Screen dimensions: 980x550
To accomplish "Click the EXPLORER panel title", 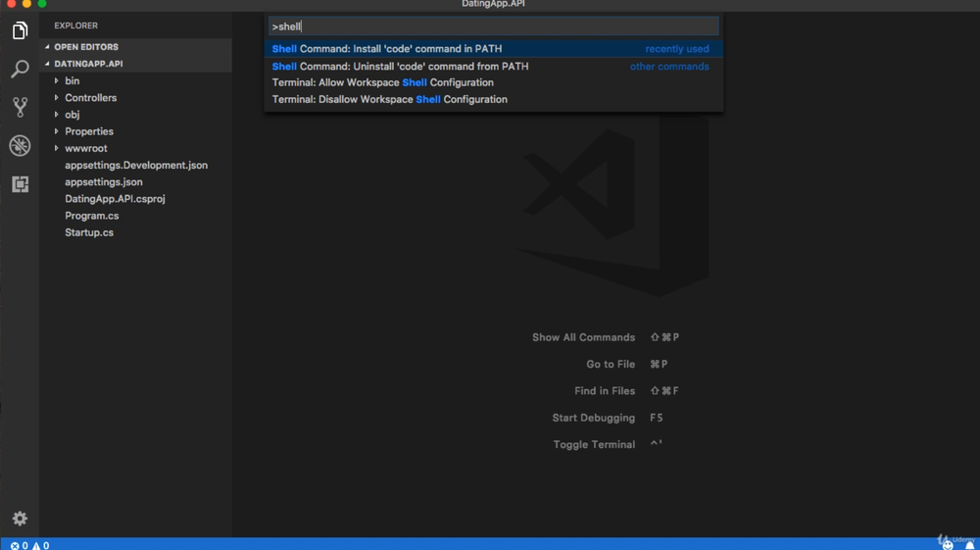I will (x=75, y=25).
